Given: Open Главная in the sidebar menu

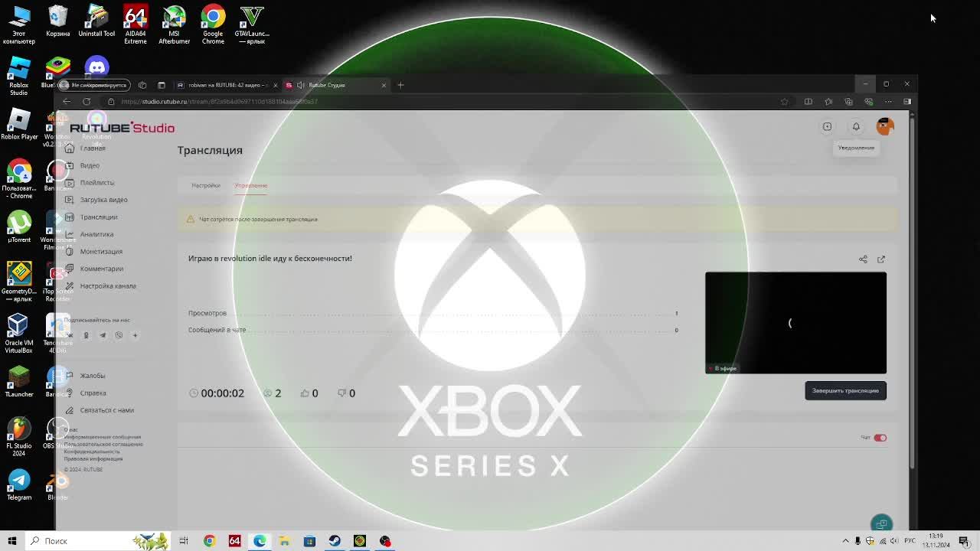Looking at the screenshot, I should pos(93,148).
